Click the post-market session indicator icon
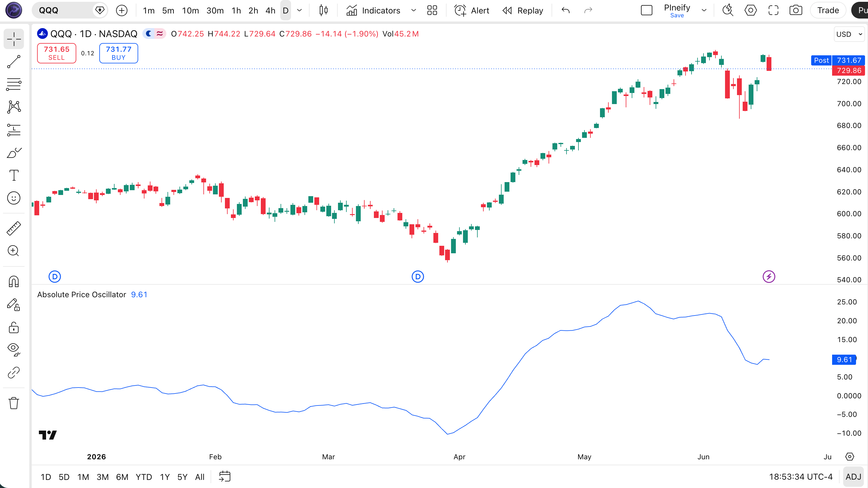868x488 pixels. [x=149, y=34]
